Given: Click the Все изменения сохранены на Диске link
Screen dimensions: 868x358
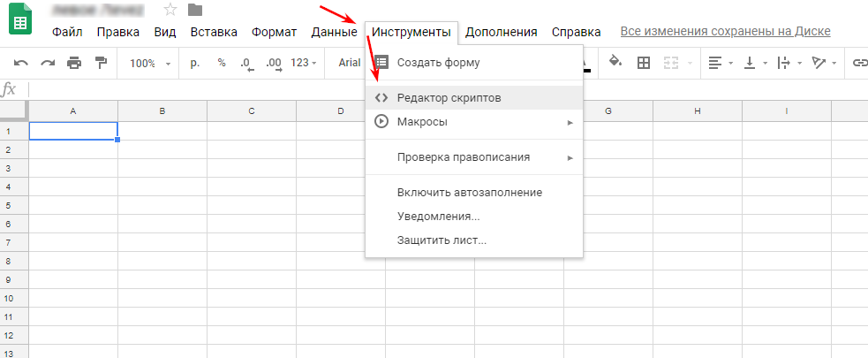Looking at the screenshot, I should [725, 32].
